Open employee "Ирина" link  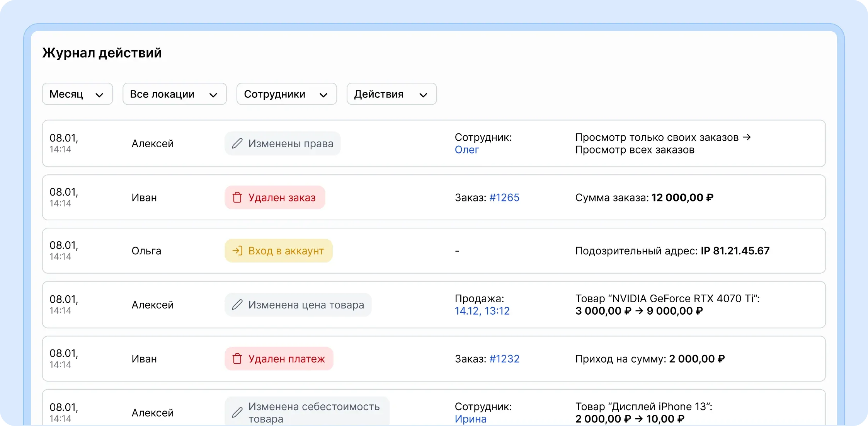(x=471, y=419)
